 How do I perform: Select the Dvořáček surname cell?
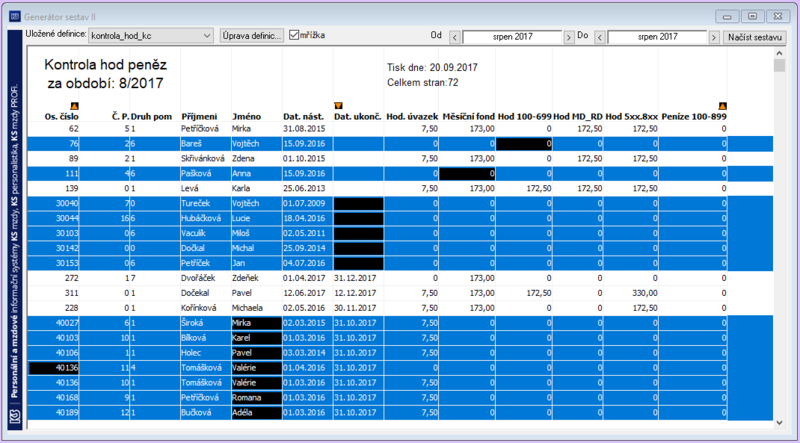(205, 278)
